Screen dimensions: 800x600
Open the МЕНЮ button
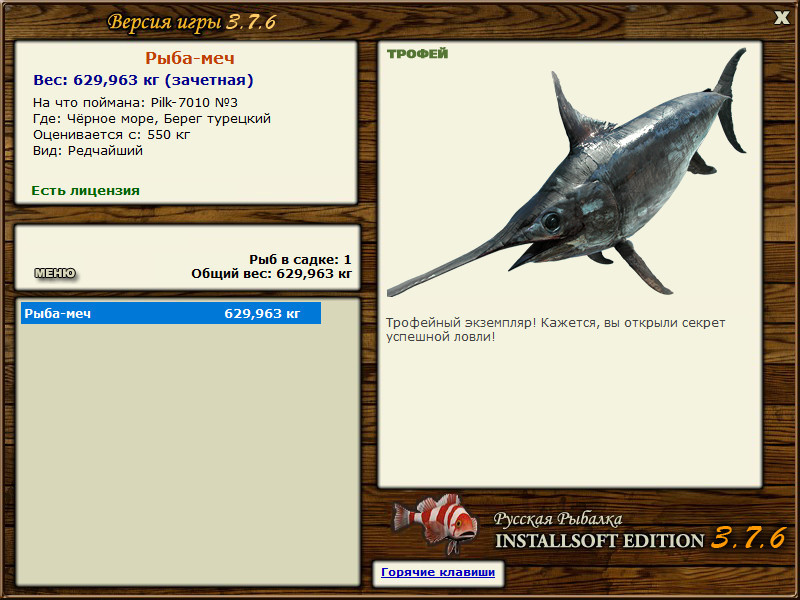click(55, 273)
